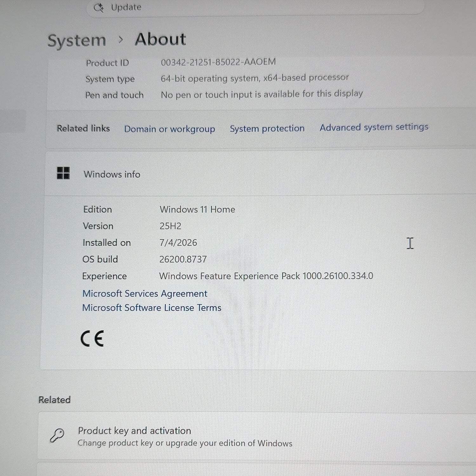Click the Pen and touch label
Screen dimensions: 476x476
tap(114, 95)
